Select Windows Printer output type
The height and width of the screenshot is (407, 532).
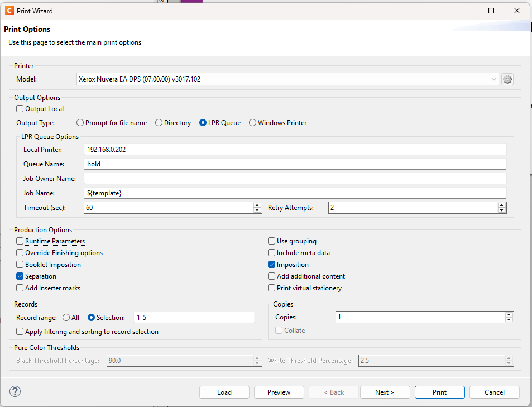tap(253, 123)
